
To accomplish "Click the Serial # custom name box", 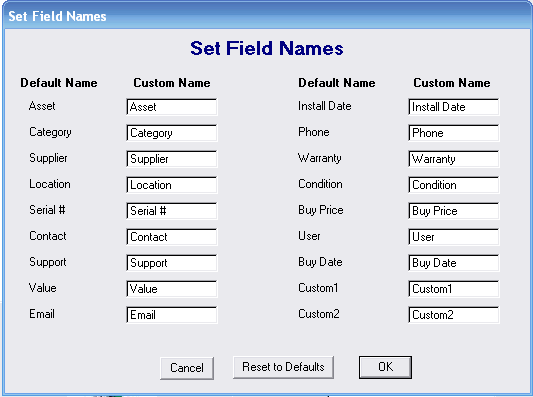I will click(172, 211).
